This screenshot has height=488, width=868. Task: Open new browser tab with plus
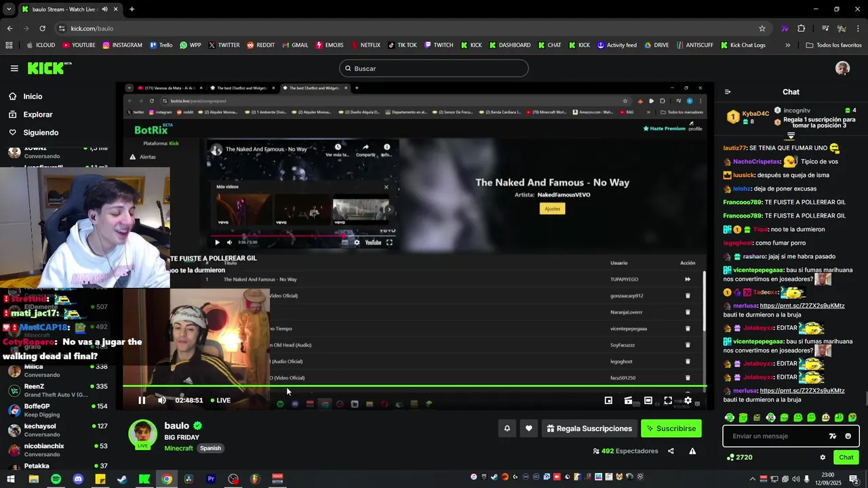tap(132, 9)
